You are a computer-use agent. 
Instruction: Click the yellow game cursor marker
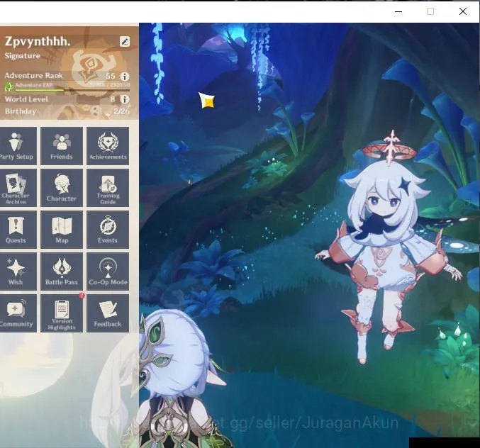206,101
